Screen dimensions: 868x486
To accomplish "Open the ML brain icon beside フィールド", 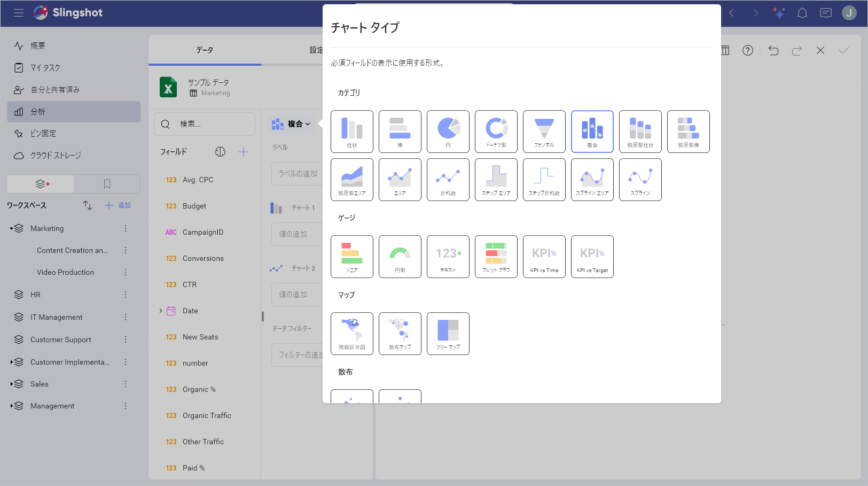I will pyautogui.click(x=220, y=152).
